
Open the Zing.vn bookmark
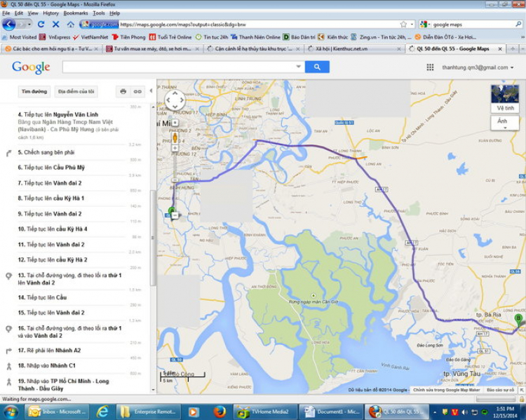click(x=381, y=37)
